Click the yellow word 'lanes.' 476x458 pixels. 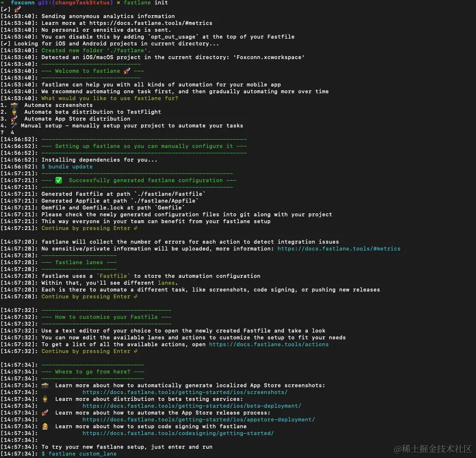[168, 283]
